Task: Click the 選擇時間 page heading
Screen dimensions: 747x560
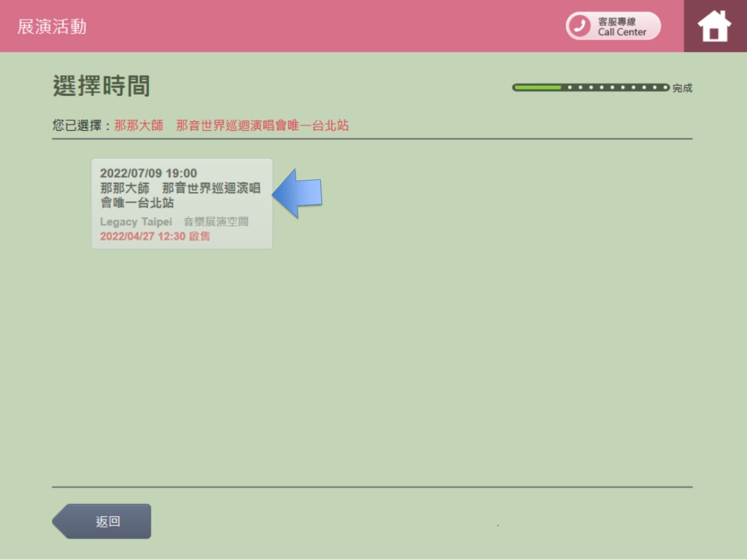Action: click(x=101, y=86)
